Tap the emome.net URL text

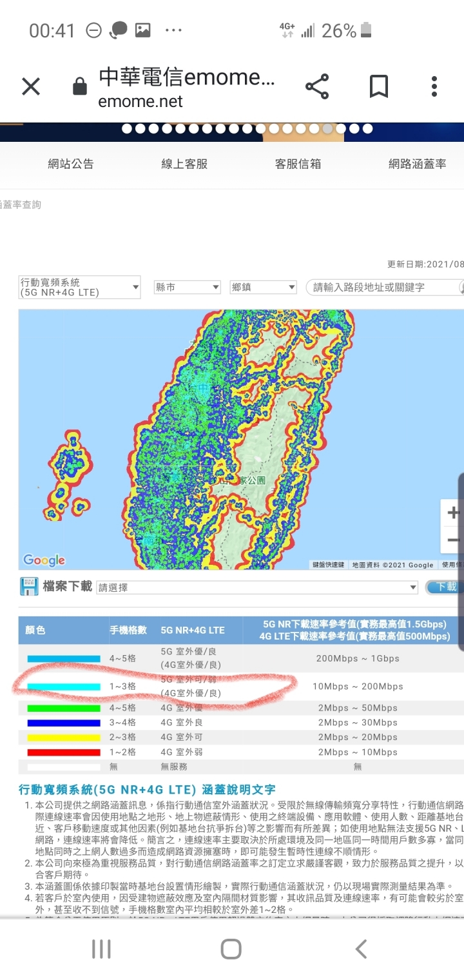coord(140,102)
